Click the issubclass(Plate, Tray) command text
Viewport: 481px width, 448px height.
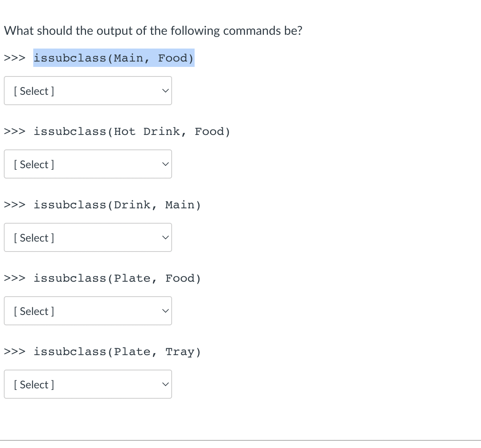[117, 351]
